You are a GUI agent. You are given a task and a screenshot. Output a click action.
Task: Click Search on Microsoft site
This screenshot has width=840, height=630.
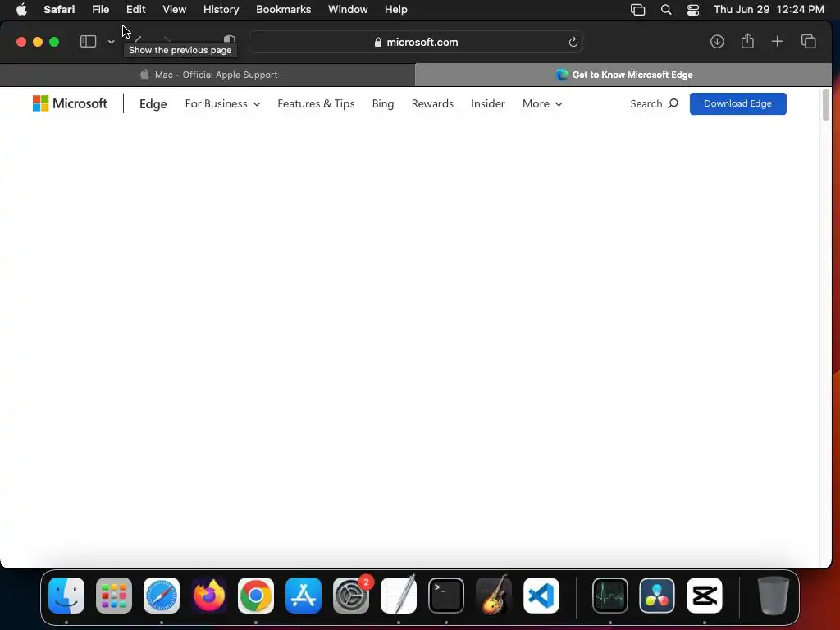pyautogui.click(x=654, y=104)
